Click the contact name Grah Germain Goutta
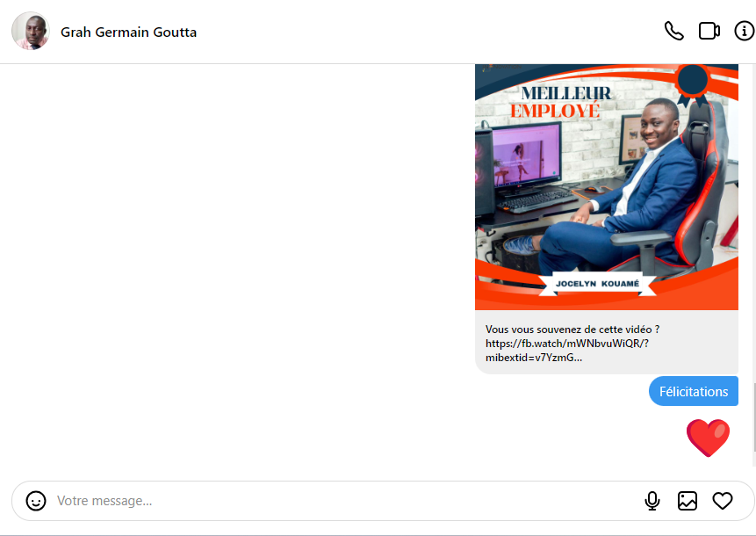The width and height of the screenshot is (756, 536). click(x=128, y=33)
